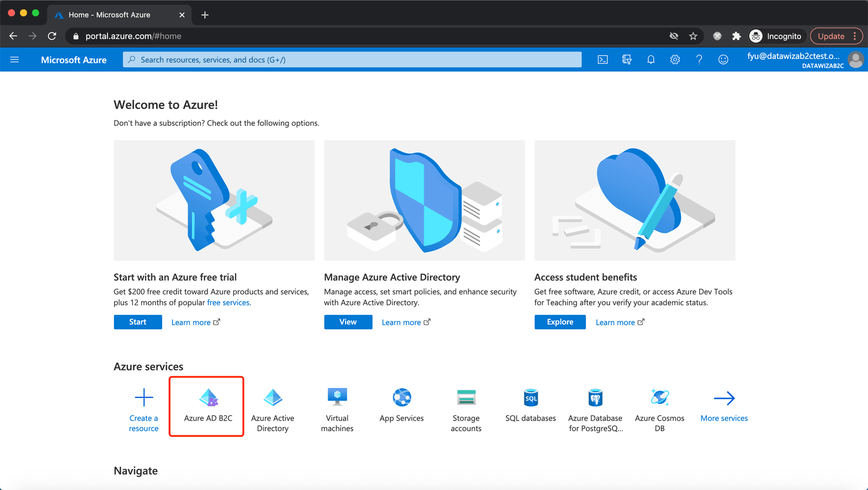Open browser extensions puzzle icon

pyautogui.click(x=736, y=36)
